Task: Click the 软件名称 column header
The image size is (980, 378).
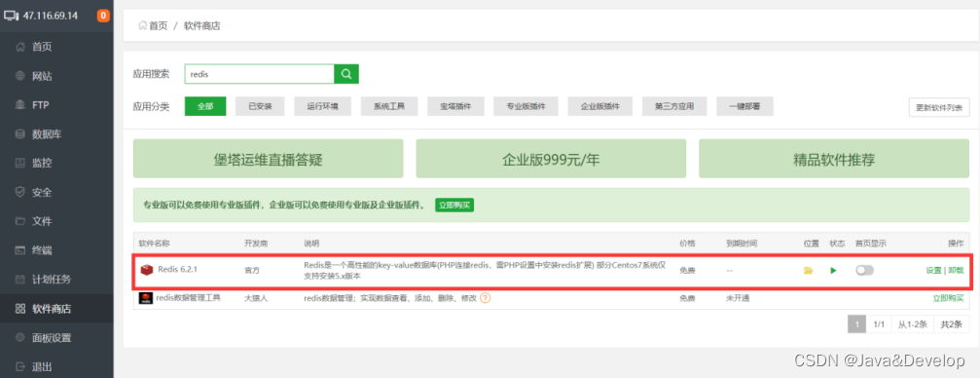Action: point(155,243)
